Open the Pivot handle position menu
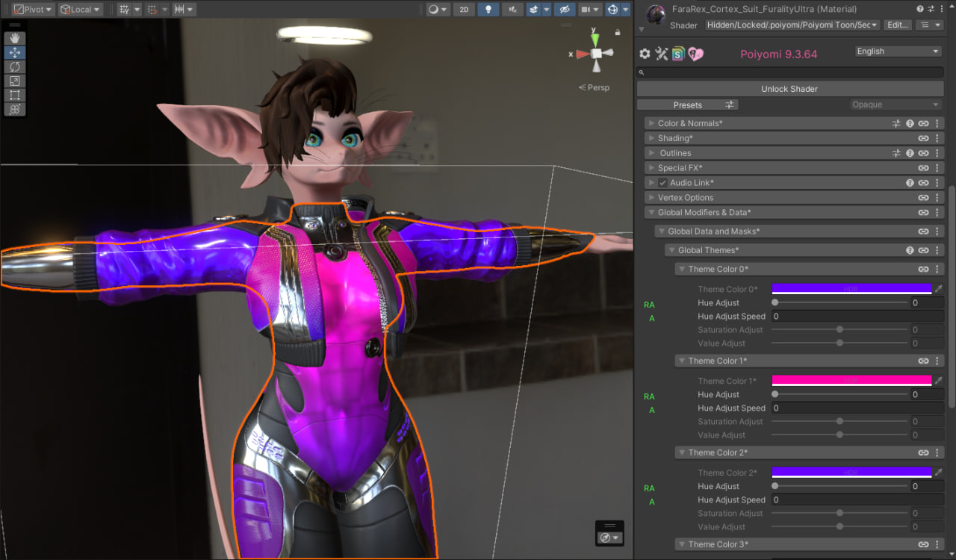 33,10
